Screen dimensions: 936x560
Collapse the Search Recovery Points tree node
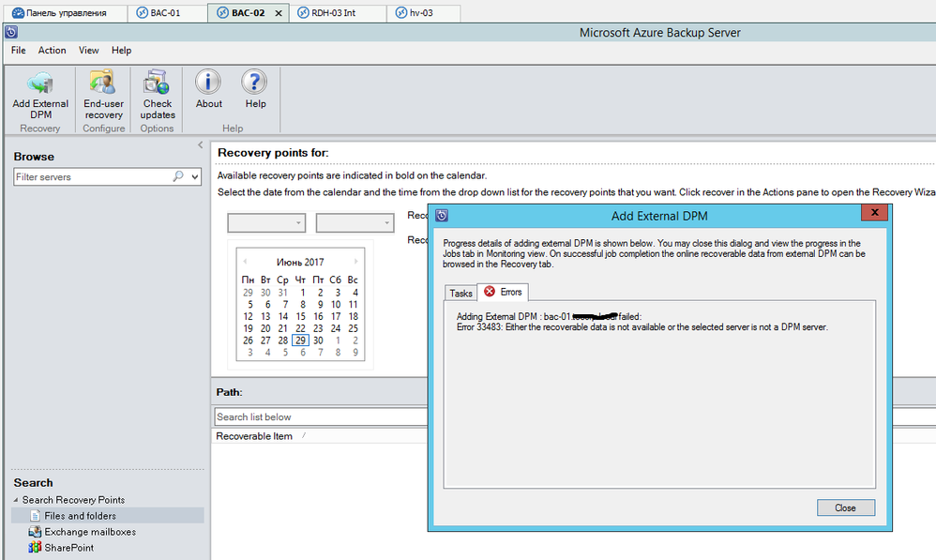point(16,500)
